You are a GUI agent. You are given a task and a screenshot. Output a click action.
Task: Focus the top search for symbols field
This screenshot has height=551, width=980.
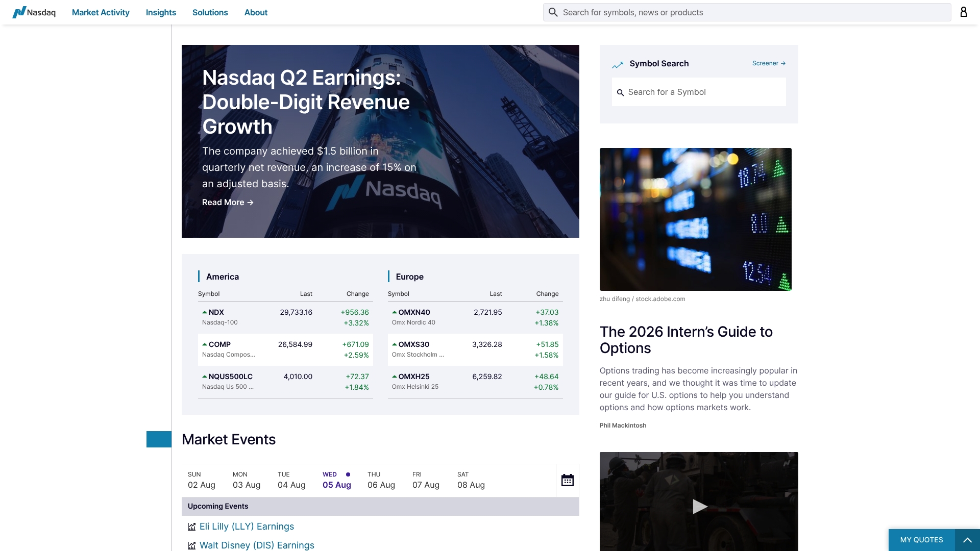point(747,12)
